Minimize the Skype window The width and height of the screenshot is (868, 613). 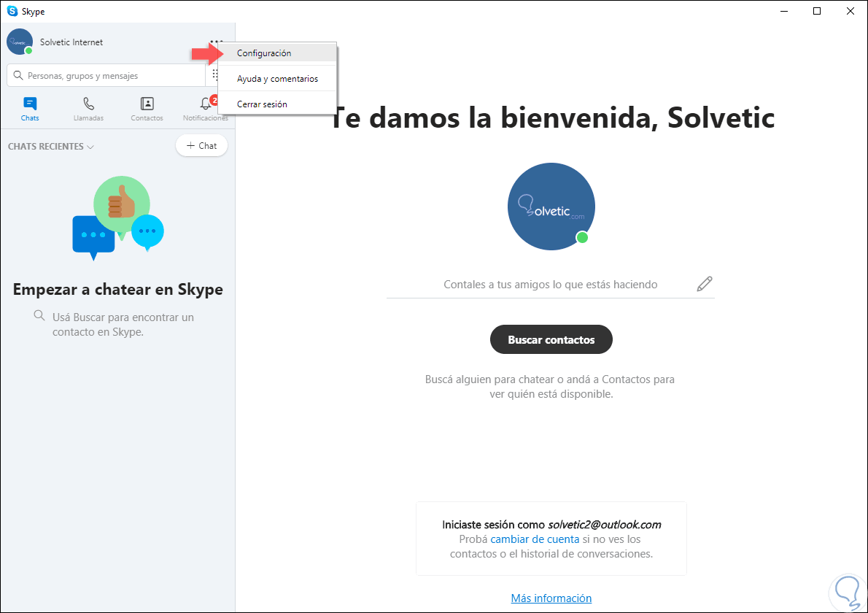click(x=784, y=11)
